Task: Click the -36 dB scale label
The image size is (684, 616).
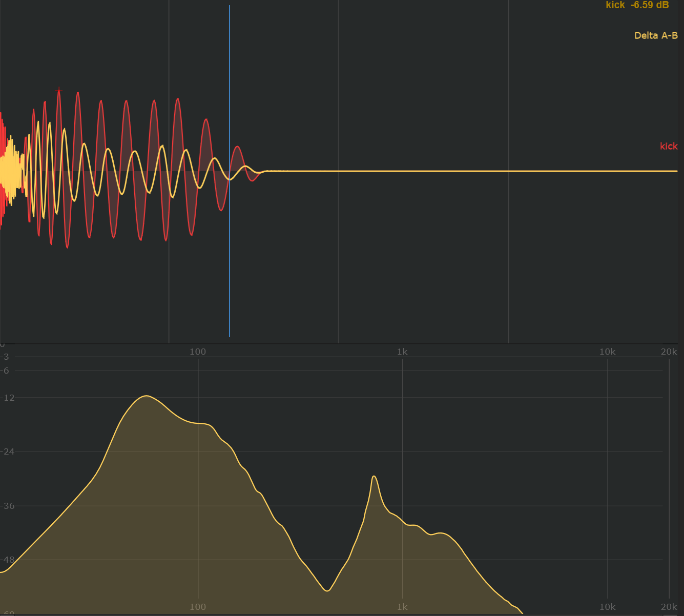Action: click(7, 506)
